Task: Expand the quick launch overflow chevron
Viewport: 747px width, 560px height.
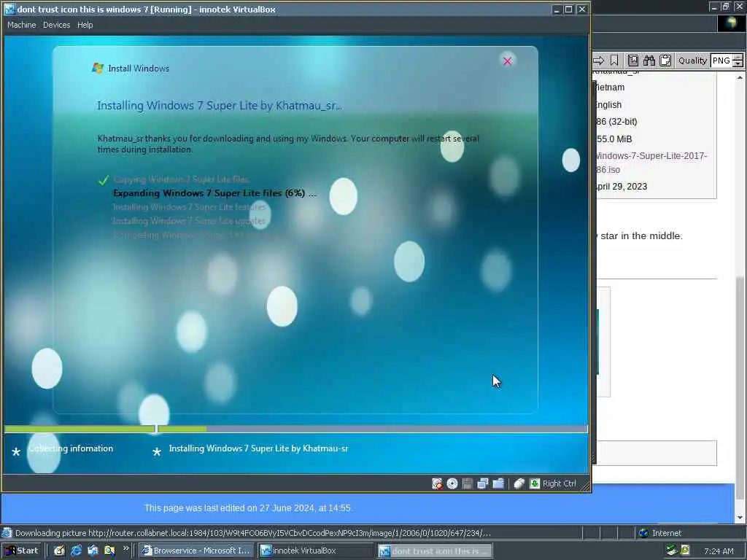Action: click(x=125, y=548)
